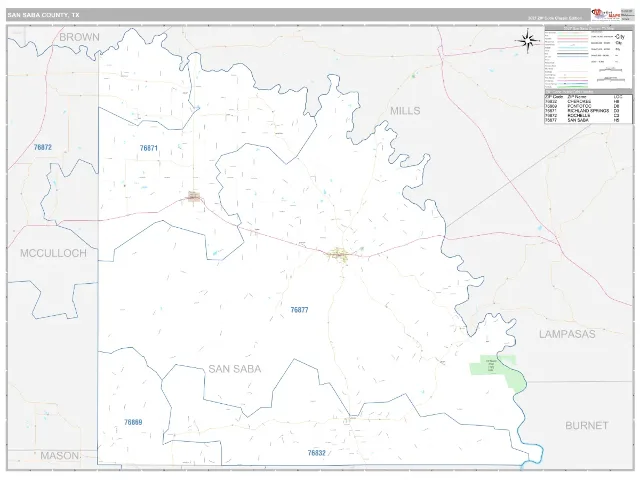The height and width of the screenshot is (480, 640).
Task: Click ZIP code label 76871
Action: click(x=149, y=148)
